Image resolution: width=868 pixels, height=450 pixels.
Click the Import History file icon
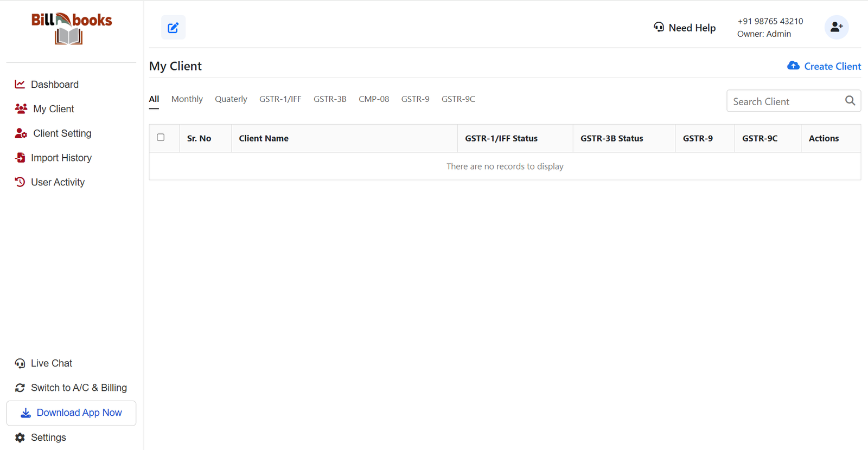(x=20, y=158)
